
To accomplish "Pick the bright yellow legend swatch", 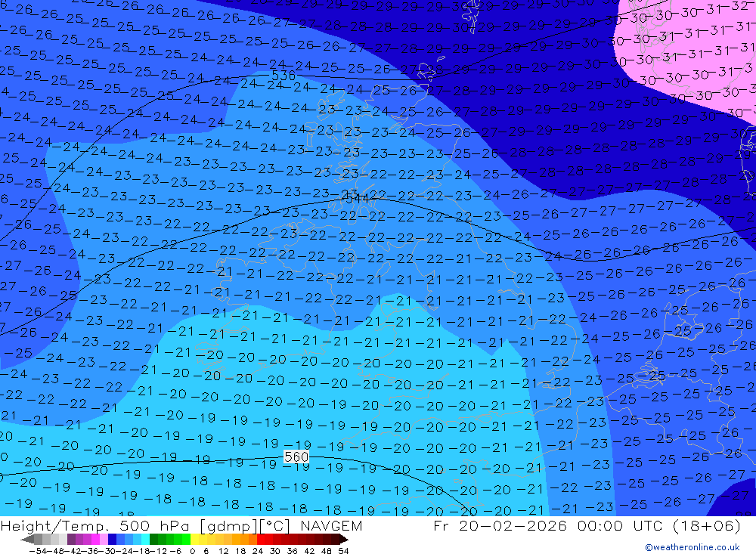I will [x=194, y=539].
